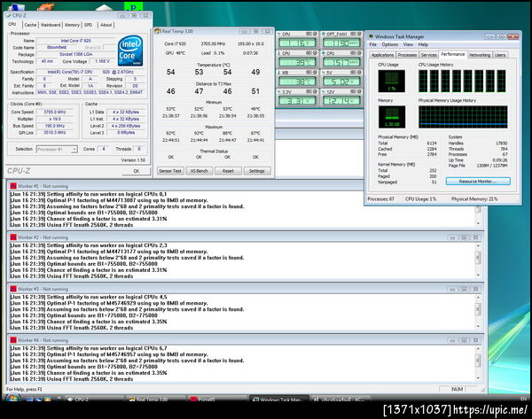Click OK button in CPU-Z
The height and width of the screenshot is (419, 532).
click(x=137, y=171)
